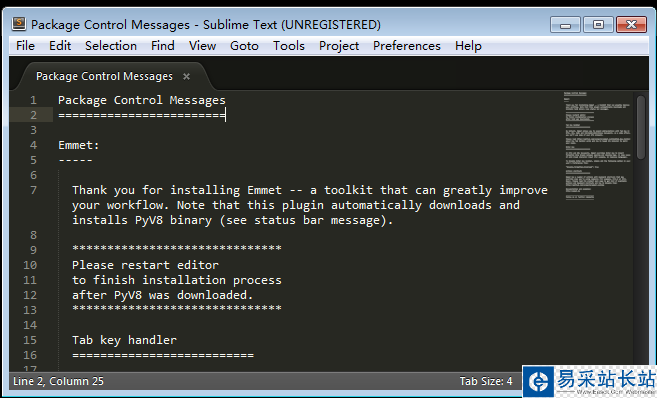Click the minimap code preview
Viewport: 657px width, 398px height.
click(x=597, y=145)
